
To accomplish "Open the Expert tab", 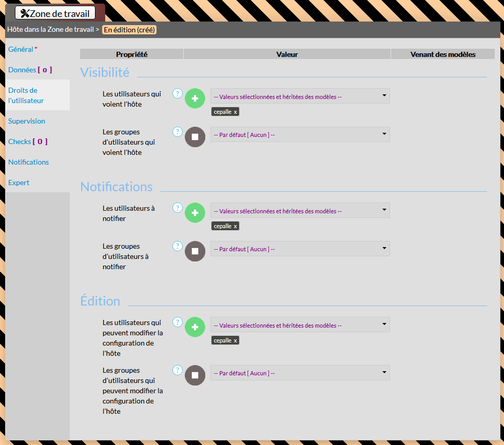I will pos(19,183).
